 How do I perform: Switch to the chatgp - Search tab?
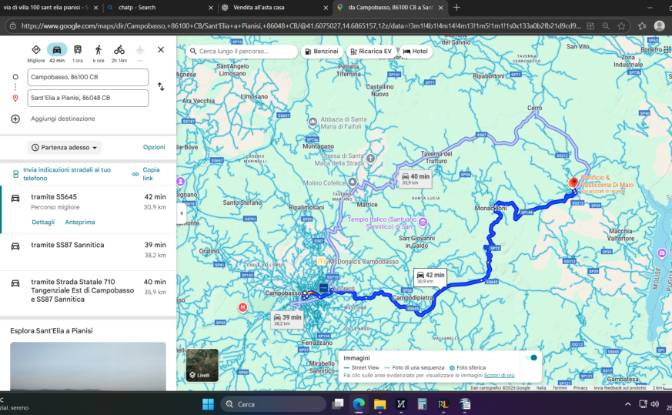(160, 8)
